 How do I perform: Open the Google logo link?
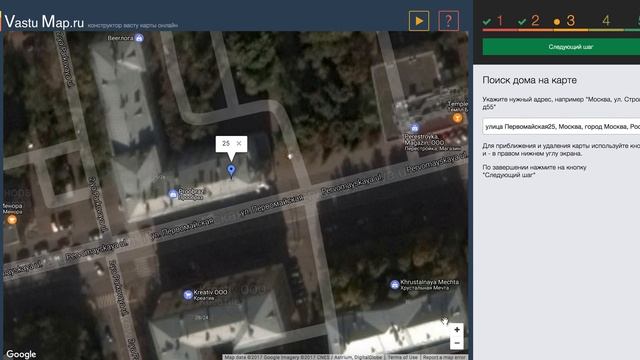pyautogui.click(x=21, y=354)
